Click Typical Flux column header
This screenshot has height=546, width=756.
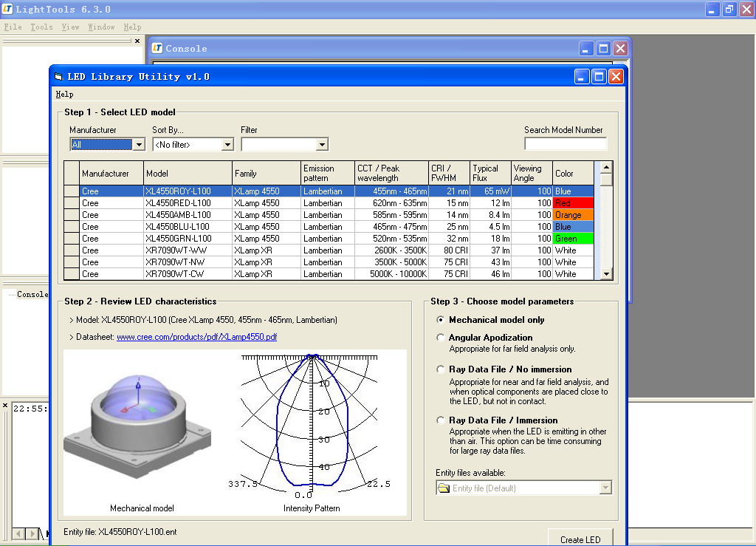[x=490, y=173]
